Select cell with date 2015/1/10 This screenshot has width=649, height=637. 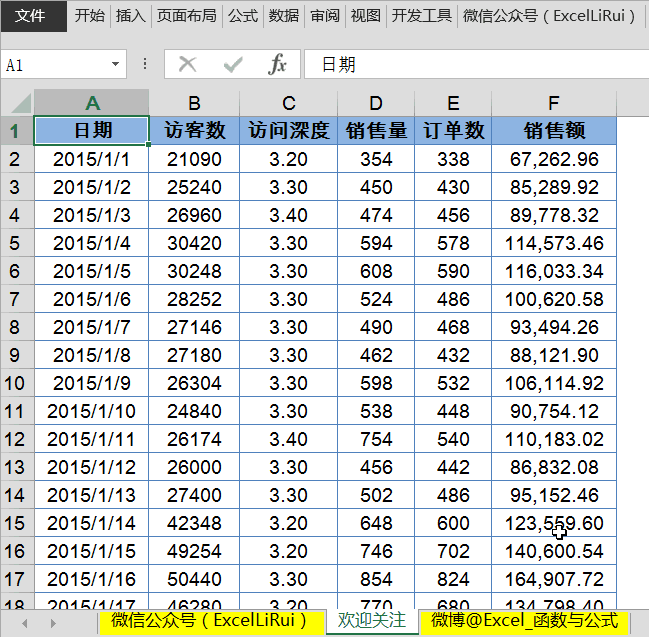91,411
